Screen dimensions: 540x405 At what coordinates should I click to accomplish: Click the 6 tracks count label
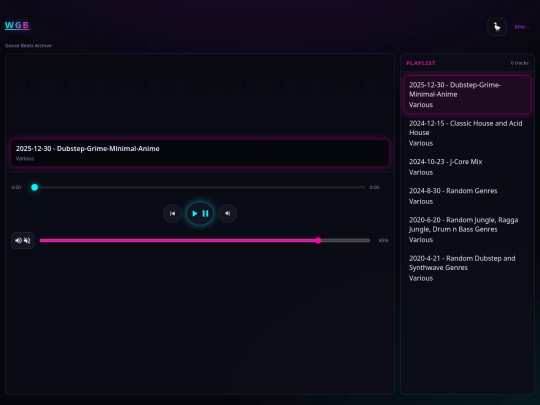pyautogui.click(x=519, y=63)
